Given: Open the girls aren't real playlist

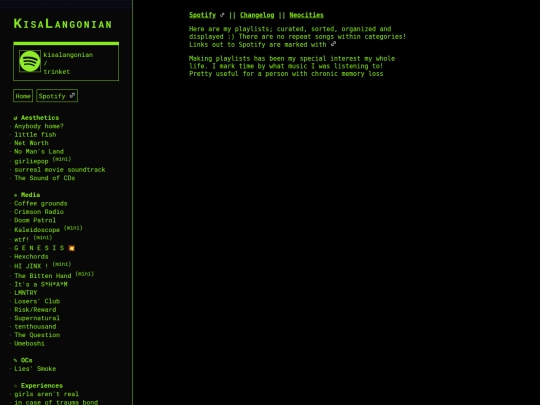Looking at the screenshot, I should point(46,394).
